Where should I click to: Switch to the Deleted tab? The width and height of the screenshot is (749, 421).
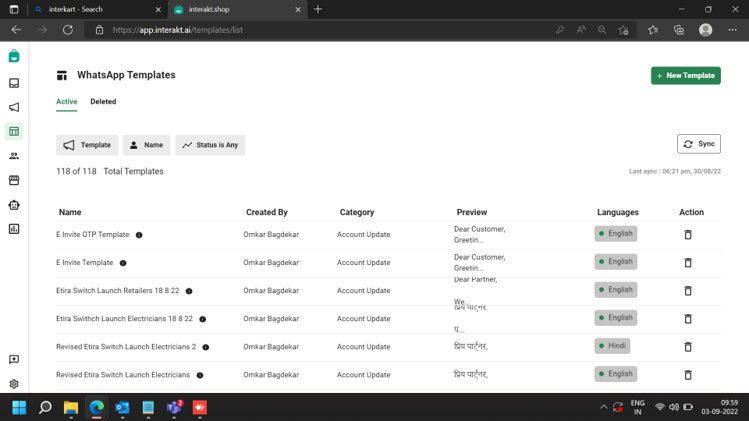[103, 102]
